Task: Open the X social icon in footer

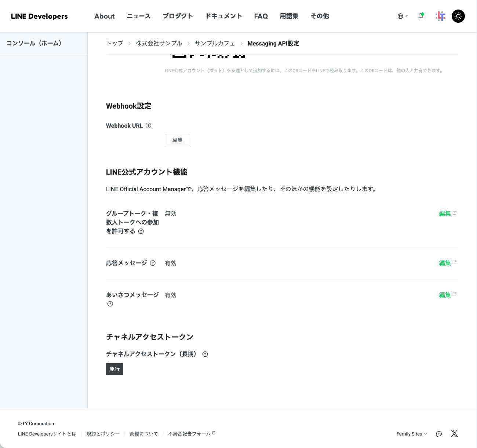Action: [454, 433]
